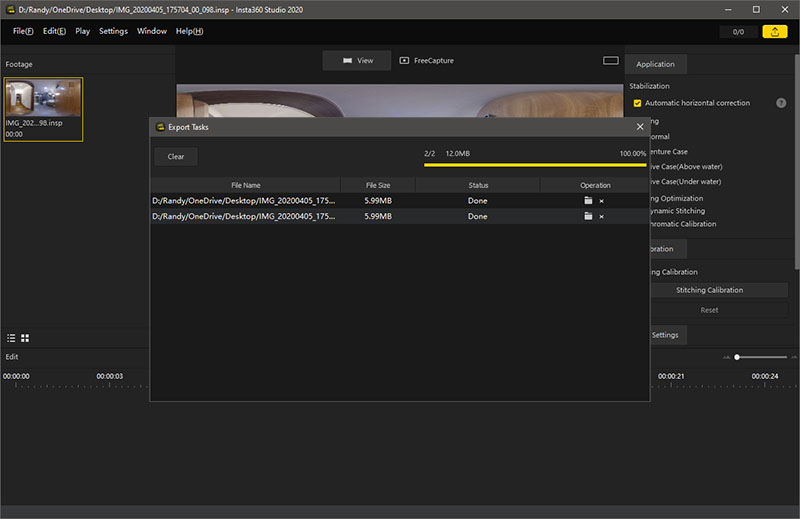Click the Reset button
800x519 pixels.
pos(709,310)
